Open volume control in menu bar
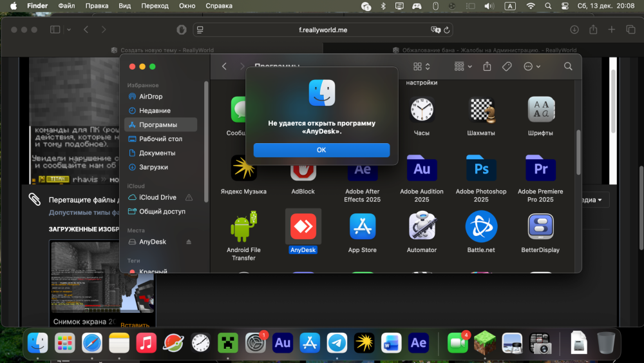The width and height of the screenshot is (644, 363). click(x=489, y=6)
